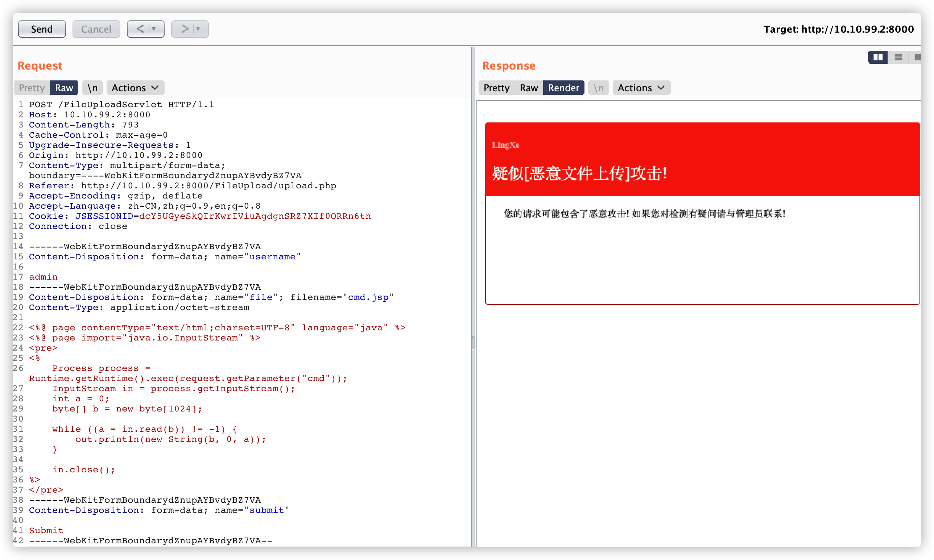Switch to top-bottom stacked layout icon
Image resolution: width=934 pixels, height=560 pixels.
point(898,57)
